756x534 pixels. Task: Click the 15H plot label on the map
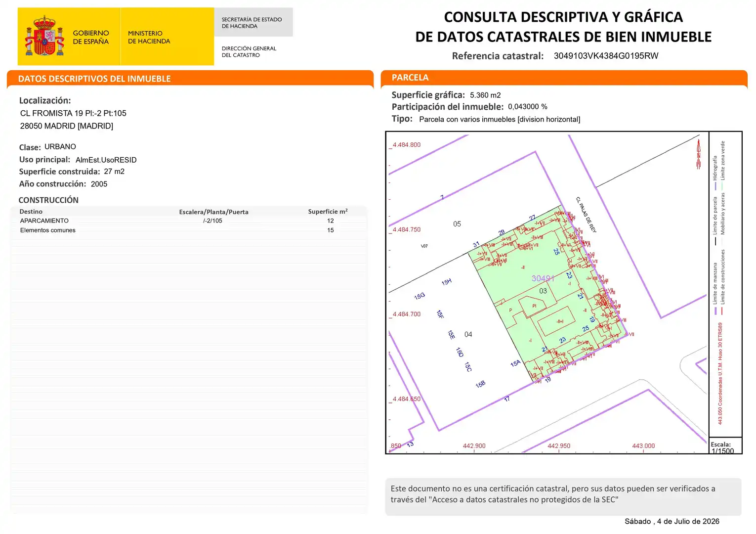coord(447,282)
